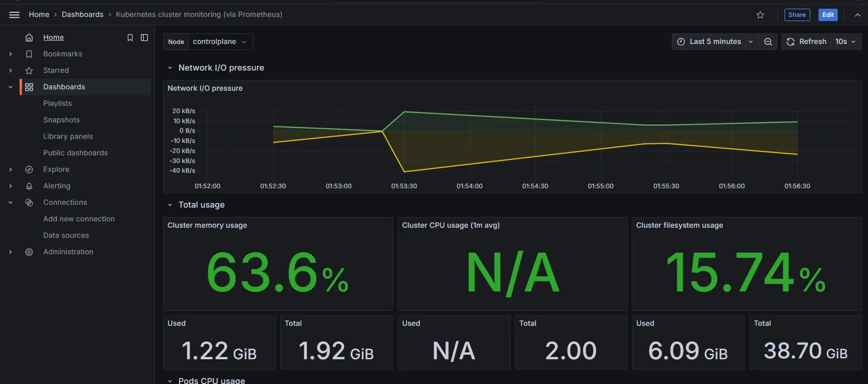Click the refresh arrows icon
The height and width of the screenshot is (384, 868).
tap(791, 42)
